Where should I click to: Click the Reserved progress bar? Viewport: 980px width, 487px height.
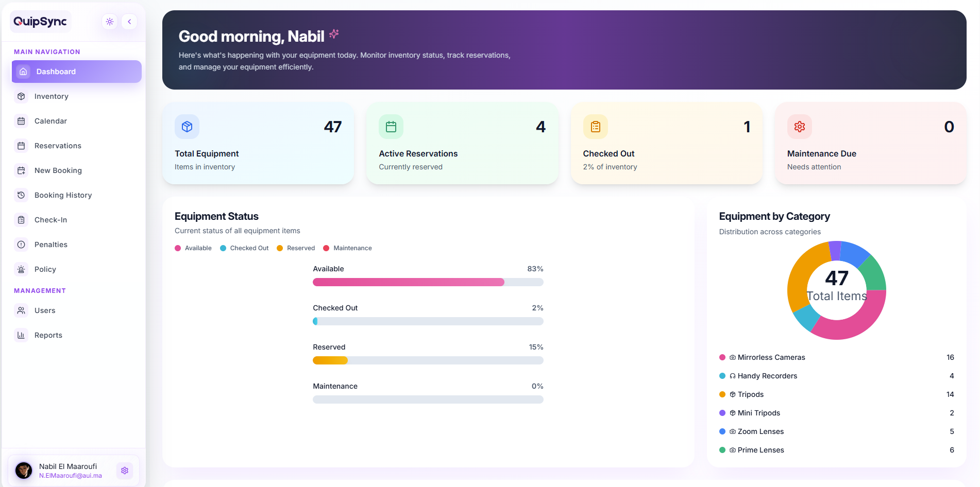[428, 360]
